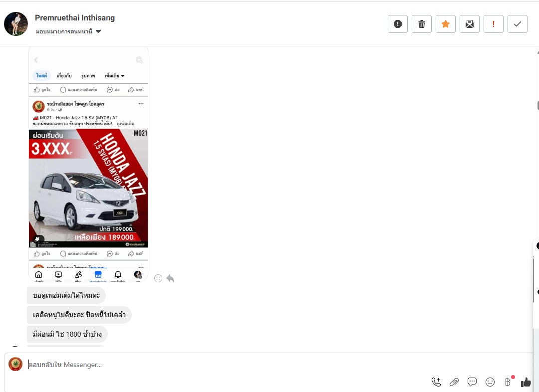Click page avatar beside reply box
Image resolution: width=539 pixels, height=392 pixels.
point(15,364)
